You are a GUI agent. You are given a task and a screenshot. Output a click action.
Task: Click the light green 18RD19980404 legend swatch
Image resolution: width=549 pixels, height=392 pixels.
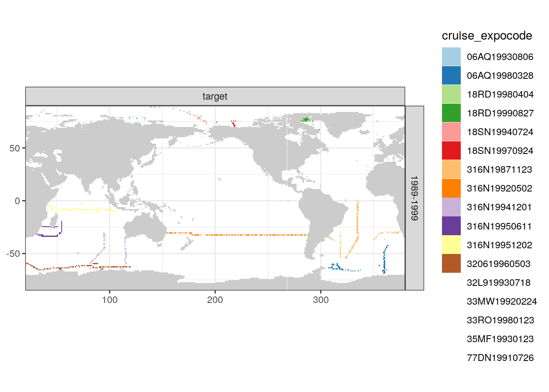click(x=451, y=94)
